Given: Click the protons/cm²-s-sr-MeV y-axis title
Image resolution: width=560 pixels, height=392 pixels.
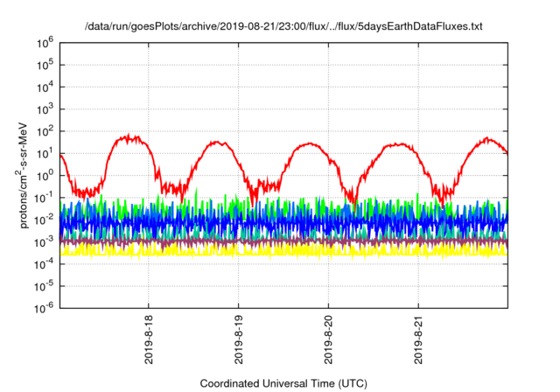Looking at the screenshot, I should coord(22,175).
